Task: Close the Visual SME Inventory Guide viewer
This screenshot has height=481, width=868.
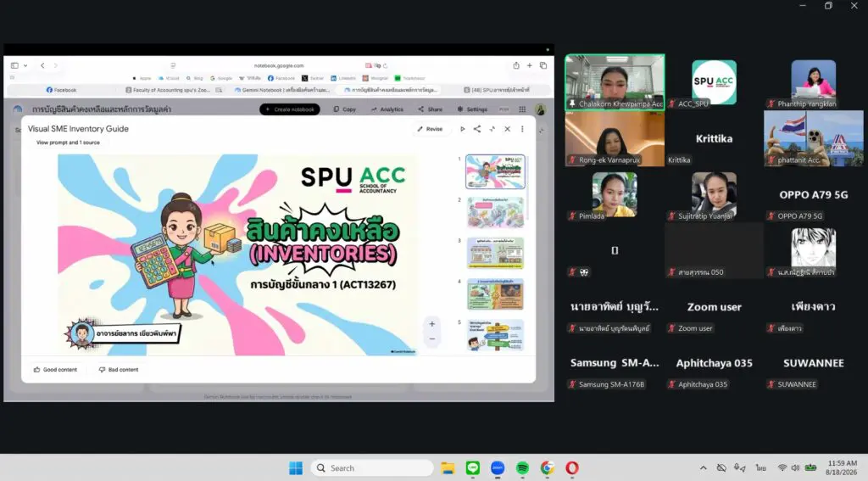Action: point(507,129)
